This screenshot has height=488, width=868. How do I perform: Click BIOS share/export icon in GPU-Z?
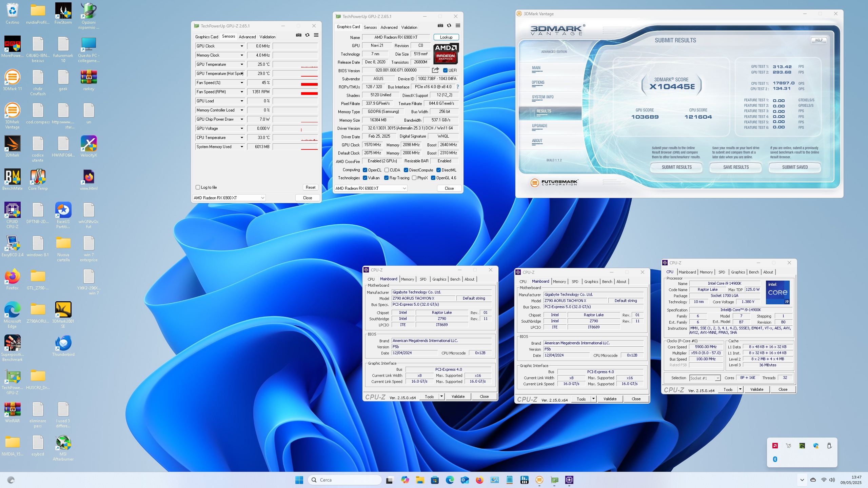[x=435, y=70]
